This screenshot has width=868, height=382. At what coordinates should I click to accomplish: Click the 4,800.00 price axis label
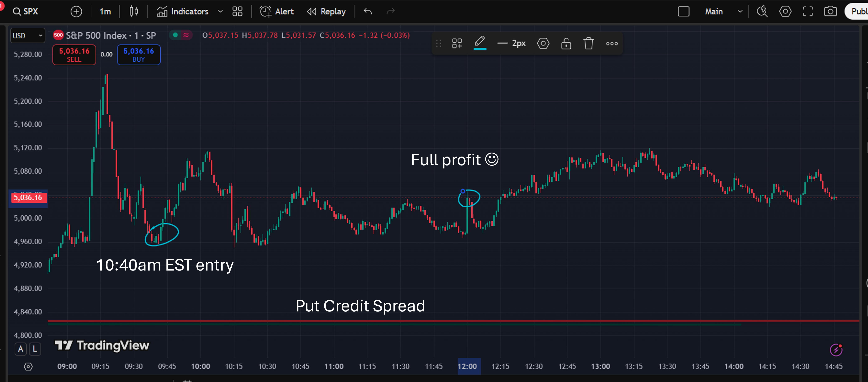click(28, 335)
